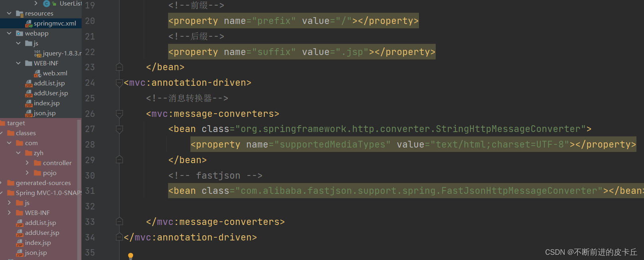Click the jquery JavaScript file icon
Viewport: 644px width, 260px height.
coord(37,53)
